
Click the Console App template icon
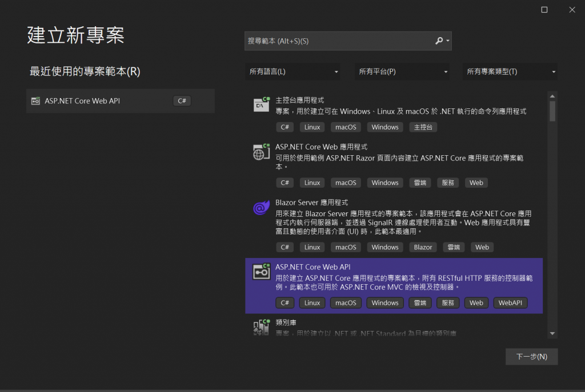click(x=262, y=105)
